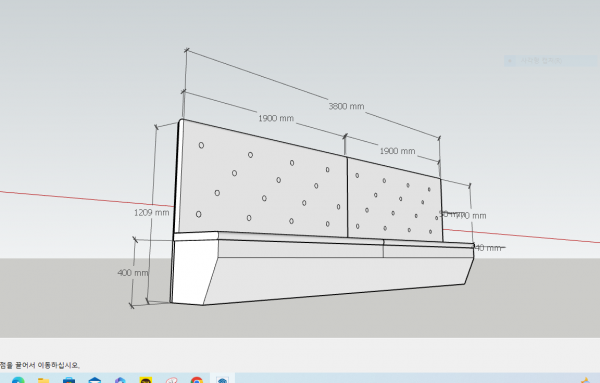Select the 3800 mm overall length dimension label

click(x=346, y=106)
